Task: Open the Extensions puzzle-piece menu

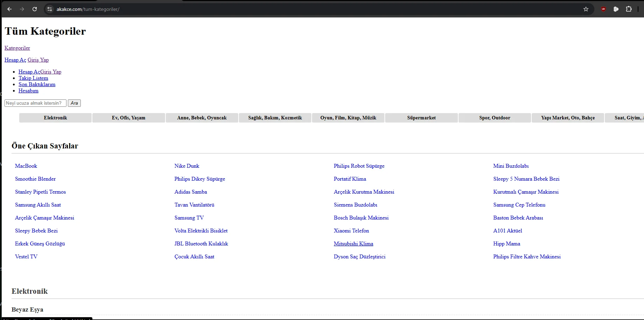Action: [629, 9]
